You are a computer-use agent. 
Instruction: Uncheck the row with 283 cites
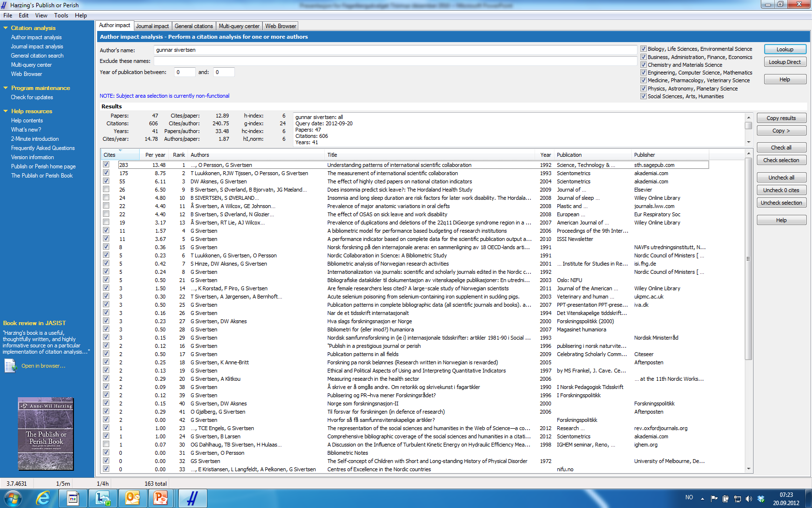pos(106,164)
